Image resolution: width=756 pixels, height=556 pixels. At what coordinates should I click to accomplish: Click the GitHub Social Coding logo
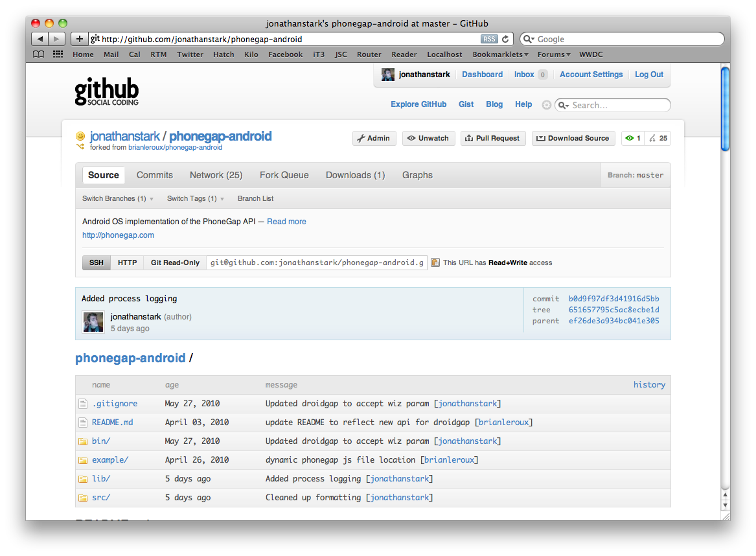click(x=107, y=92)
